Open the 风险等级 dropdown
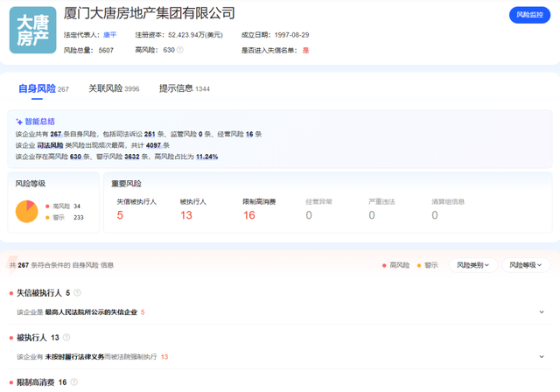Image resolution: width=560 pixels, height=392 pixels. [x=526, y=265]
